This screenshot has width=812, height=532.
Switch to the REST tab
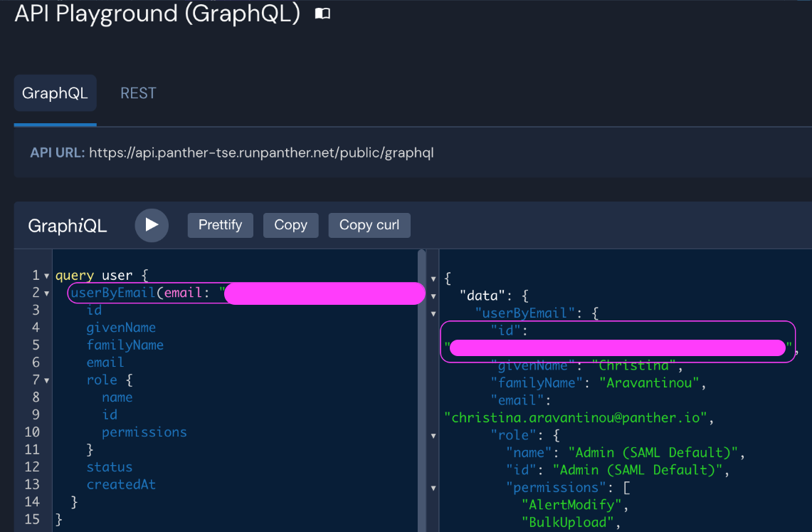click(x=138, y=93)
